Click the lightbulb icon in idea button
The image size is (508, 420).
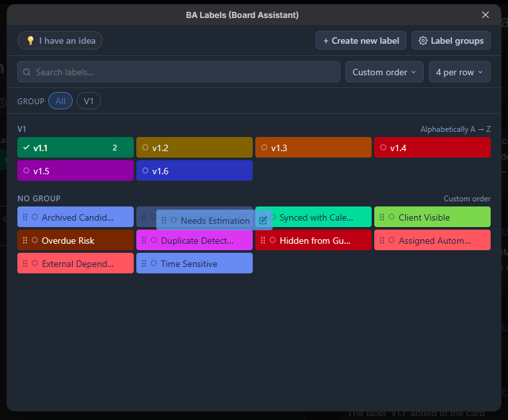pyautogui.click(x=30, y=41)
